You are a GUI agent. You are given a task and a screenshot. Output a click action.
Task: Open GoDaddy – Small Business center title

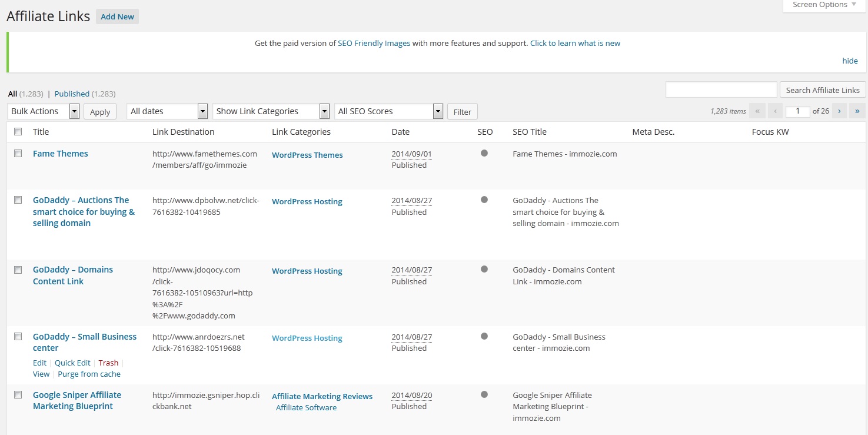[85, 342]
